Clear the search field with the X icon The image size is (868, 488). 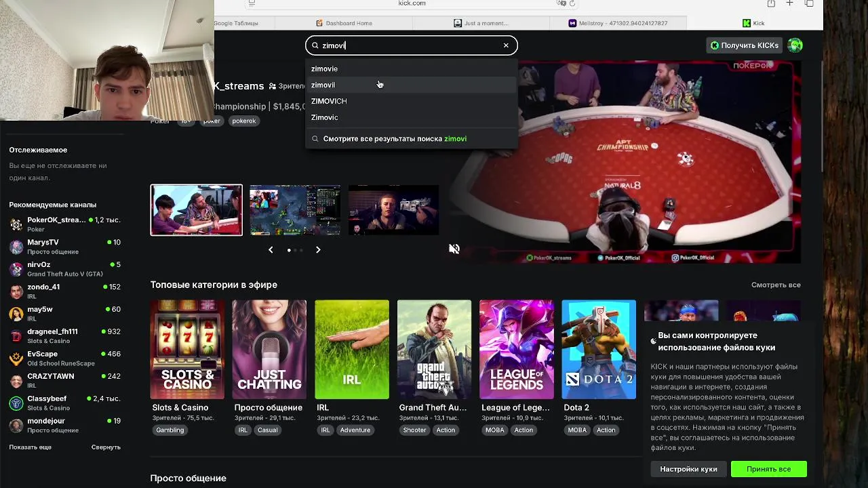click(506, 45)
